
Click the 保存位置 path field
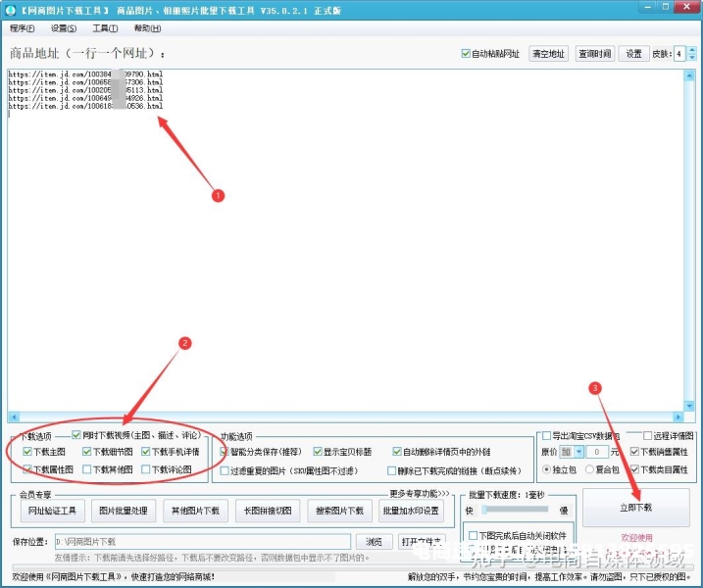203,542
